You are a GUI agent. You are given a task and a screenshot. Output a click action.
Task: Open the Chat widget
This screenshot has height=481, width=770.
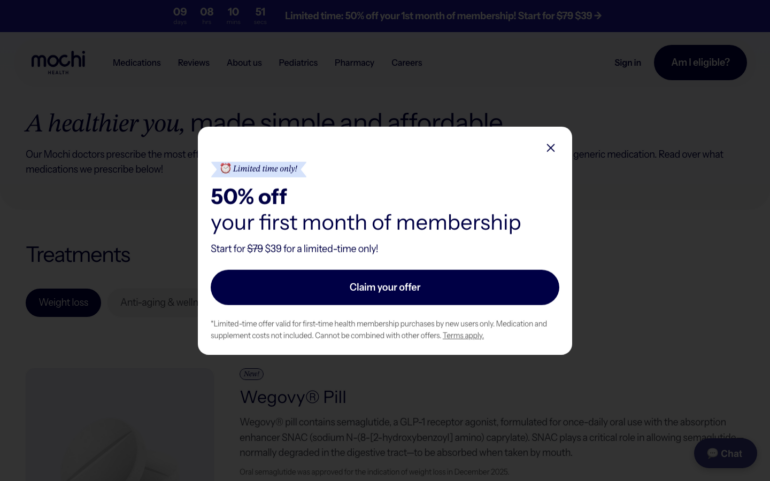tap(725, 453)
